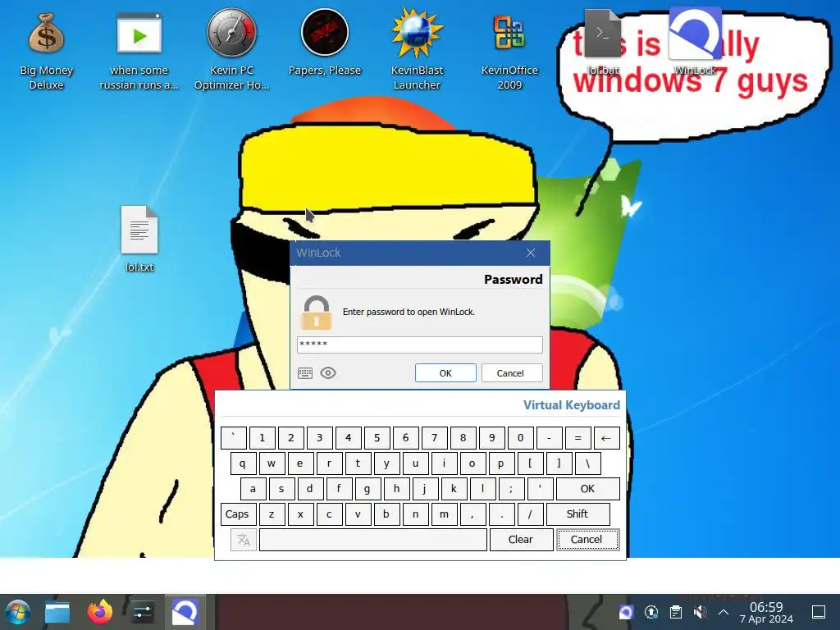Click the muted volume tray icon
The image size is (840, 630).
pos(700,612)
